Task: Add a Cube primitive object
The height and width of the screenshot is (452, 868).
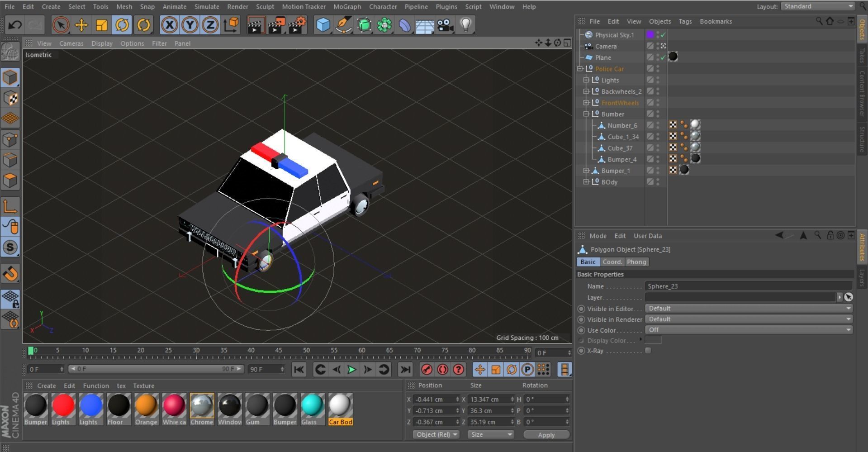Action: [x=323, y=25]
